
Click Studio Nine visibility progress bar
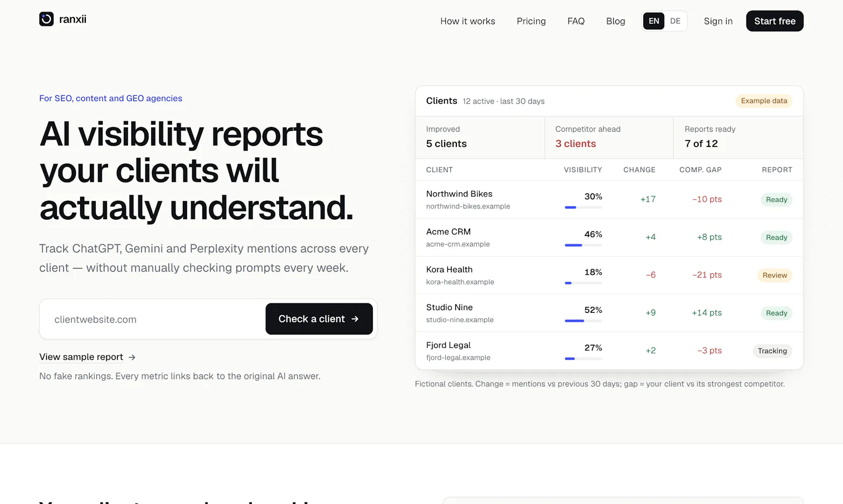pyautogui.click(x=583, y=321)
